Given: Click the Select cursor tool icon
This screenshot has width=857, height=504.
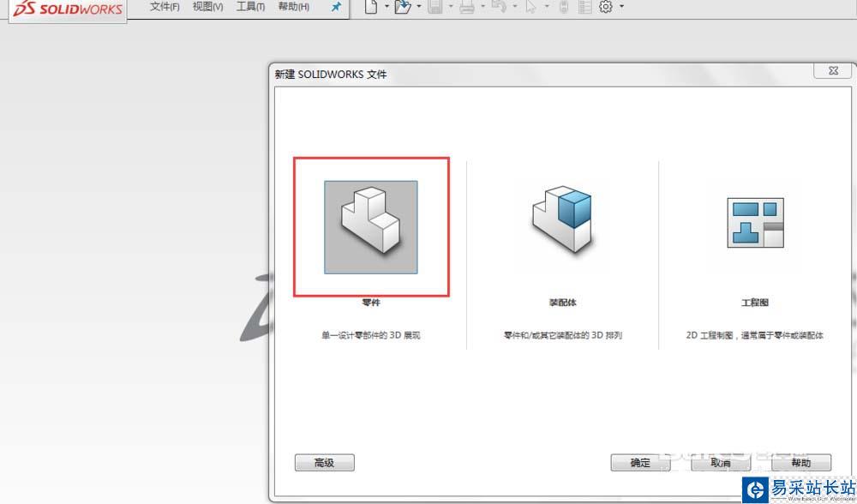Looking at the screenshot, I should (x=530, y=7).
